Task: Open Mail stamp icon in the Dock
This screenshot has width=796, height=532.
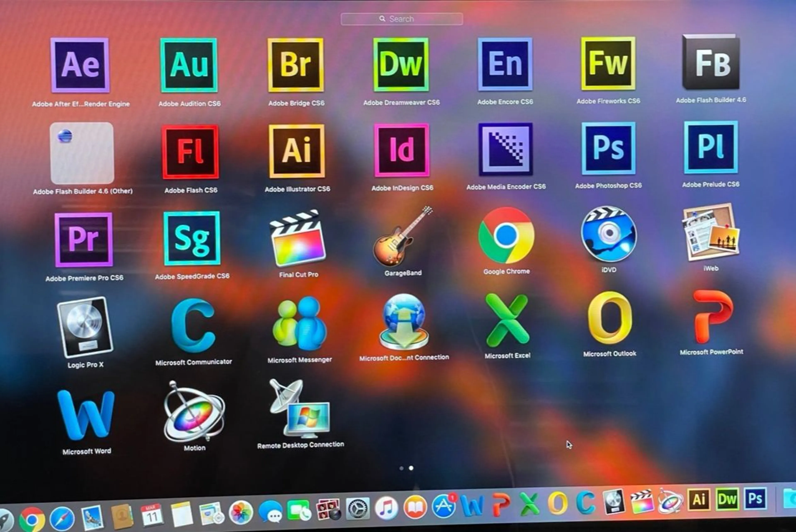Action: coord(92,518)
